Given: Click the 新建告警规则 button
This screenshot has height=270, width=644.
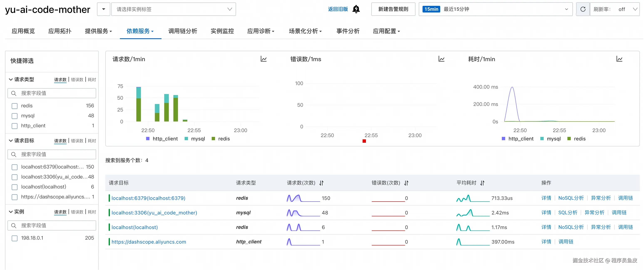Looking at the screenshot, I should pyautogui.click(x=393, y=9).
